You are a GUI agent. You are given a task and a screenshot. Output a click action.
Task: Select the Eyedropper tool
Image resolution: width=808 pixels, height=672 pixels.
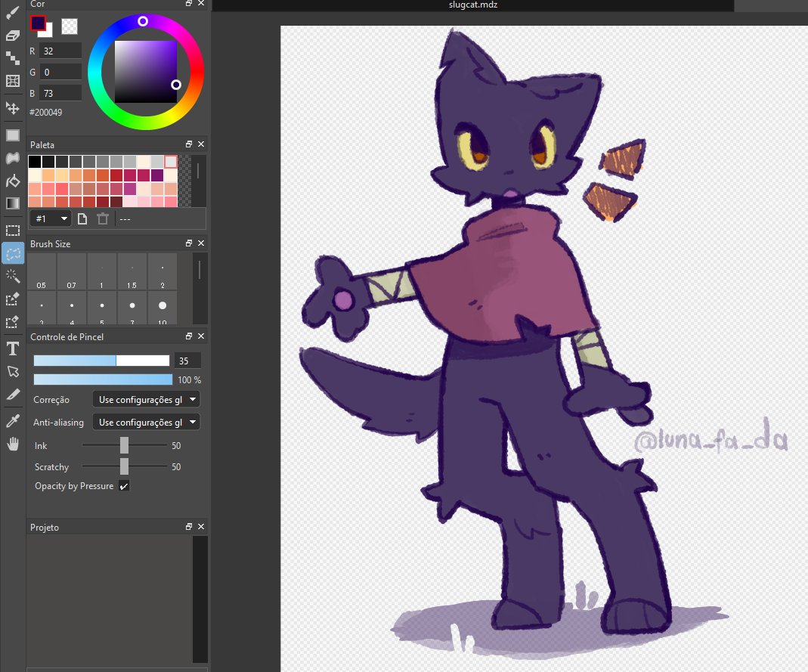coord(12,420)
